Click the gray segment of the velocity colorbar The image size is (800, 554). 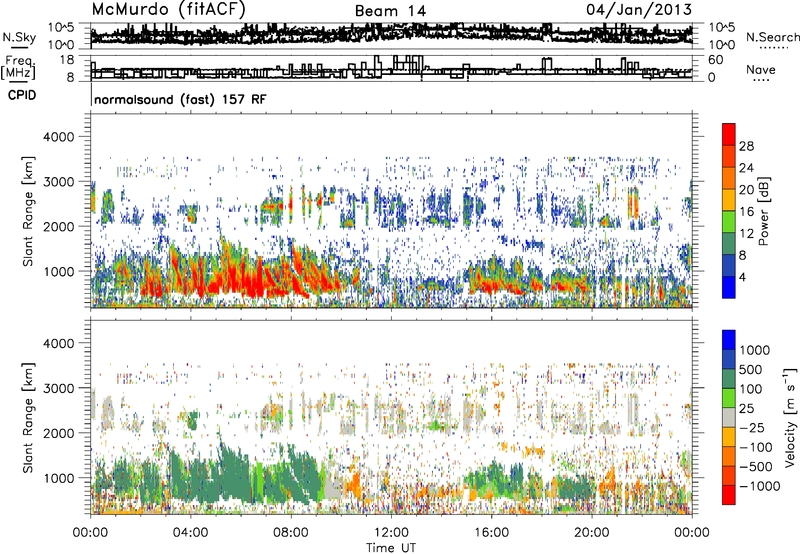tap(729, 417)
